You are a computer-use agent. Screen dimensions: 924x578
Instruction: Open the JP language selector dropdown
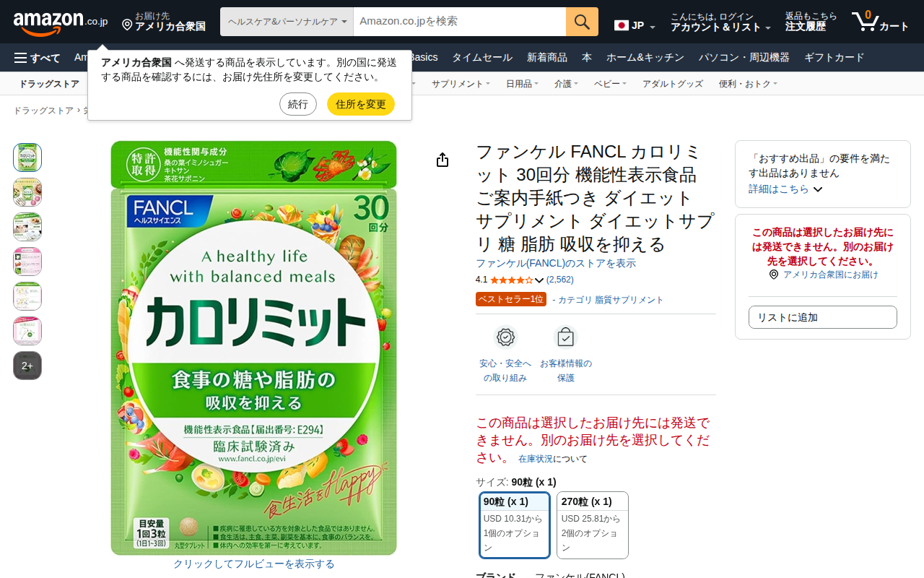point(635,26)
